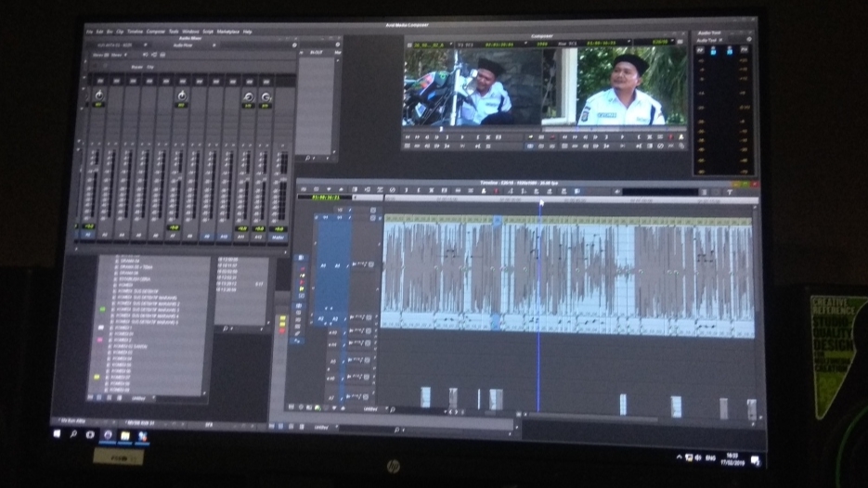Click Mark In button under record monitor
This screenshot has height=488, width=868.
click(x=639, y=137)
